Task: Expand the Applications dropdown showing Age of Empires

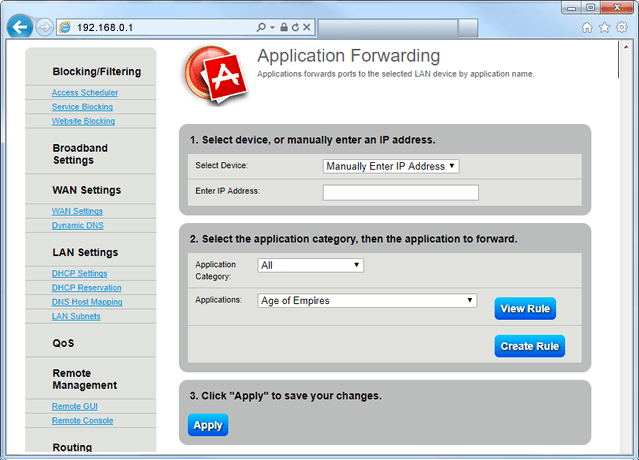Action: coord(367,300)
